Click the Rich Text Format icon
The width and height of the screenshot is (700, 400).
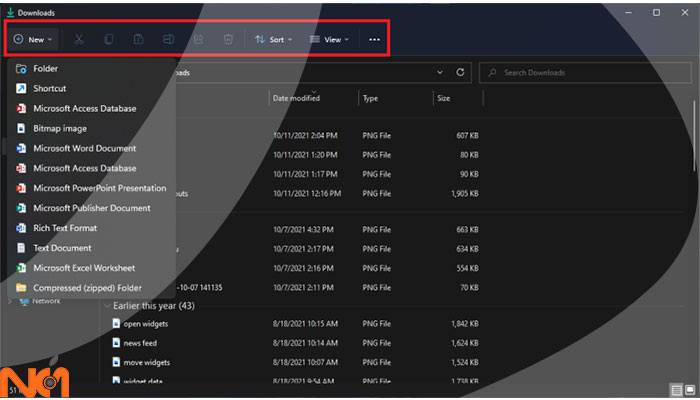[21, 228]
